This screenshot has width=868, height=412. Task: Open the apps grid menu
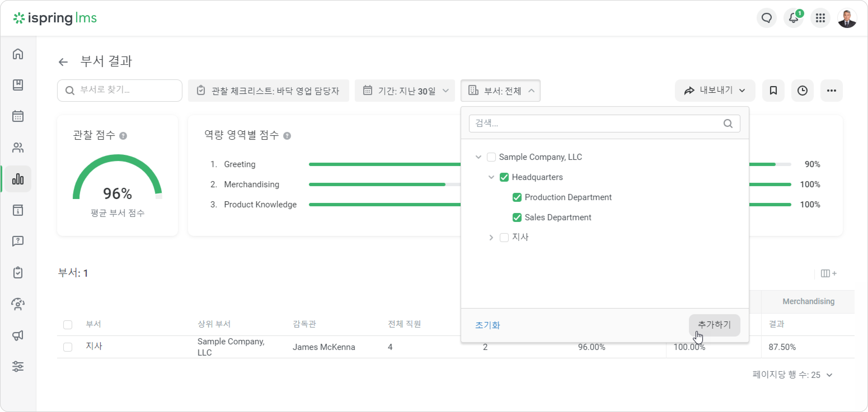coord(820,18)
